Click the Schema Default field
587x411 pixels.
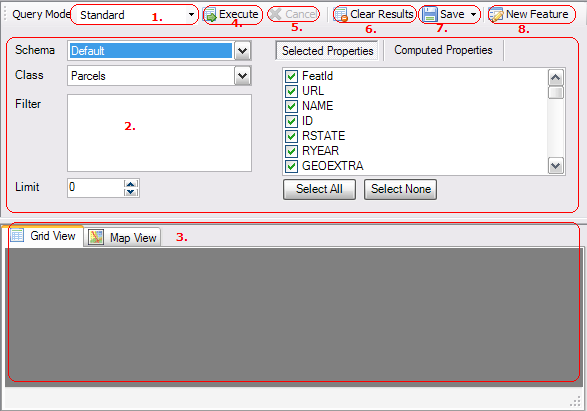151,51
